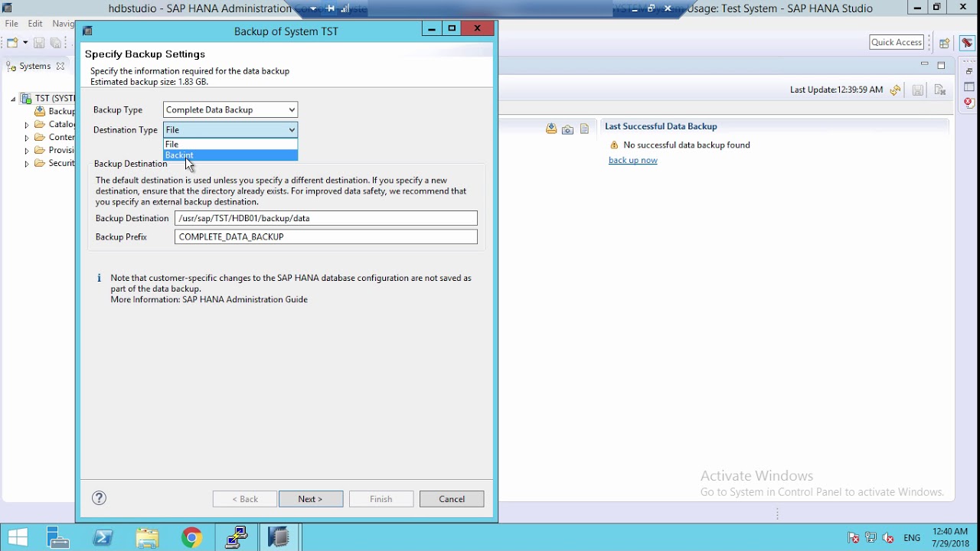Open File Explorer from the taskbar
This screenshot has height=551, width=980.
pos(147,537)
